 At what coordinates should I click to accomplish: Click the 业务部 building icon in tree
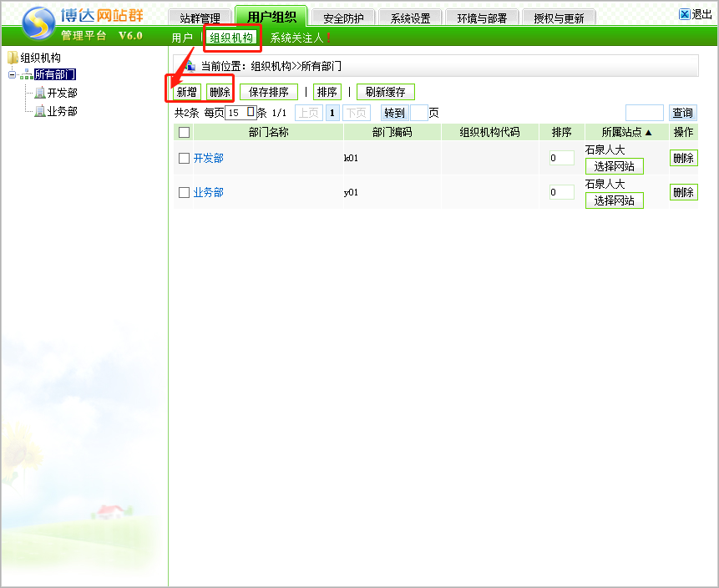pyautogui.click(x=40, y=111)
